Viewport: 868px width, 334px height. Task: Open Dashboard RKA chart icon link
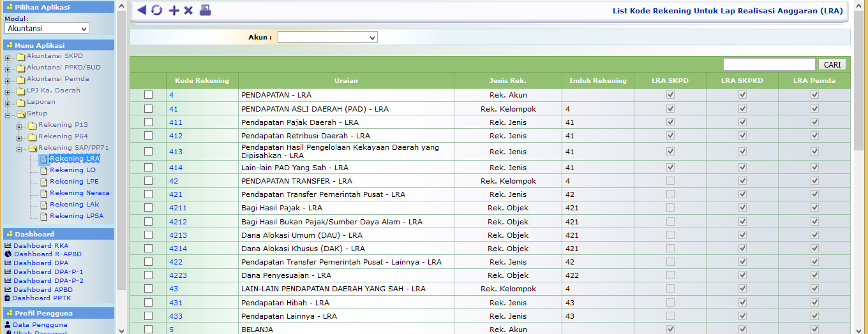(x=8, y=245)
